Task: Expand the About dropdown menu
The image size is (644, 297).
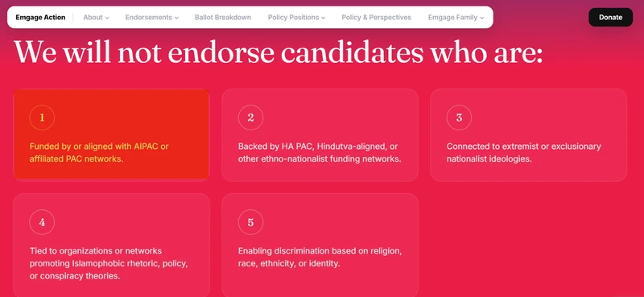Action: coord(96,17)
